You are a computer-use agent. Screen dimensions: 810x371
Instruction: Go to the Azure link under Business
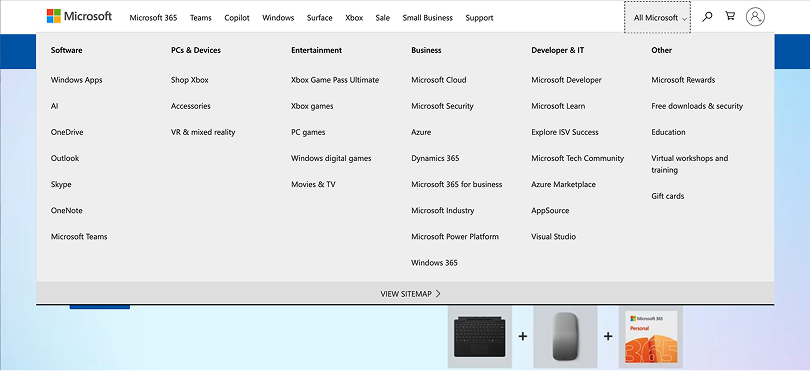(x=421, y=132)
